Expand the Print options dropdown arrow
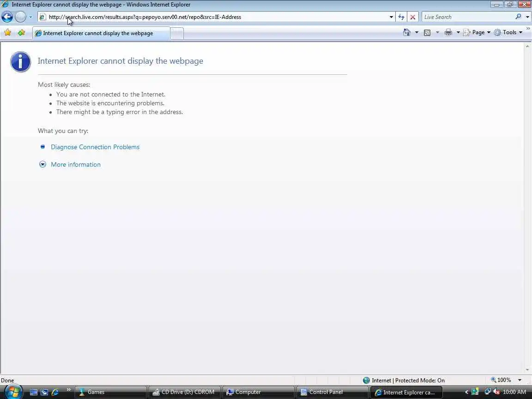This screenshot has width=532, height=399. point(458,32)
